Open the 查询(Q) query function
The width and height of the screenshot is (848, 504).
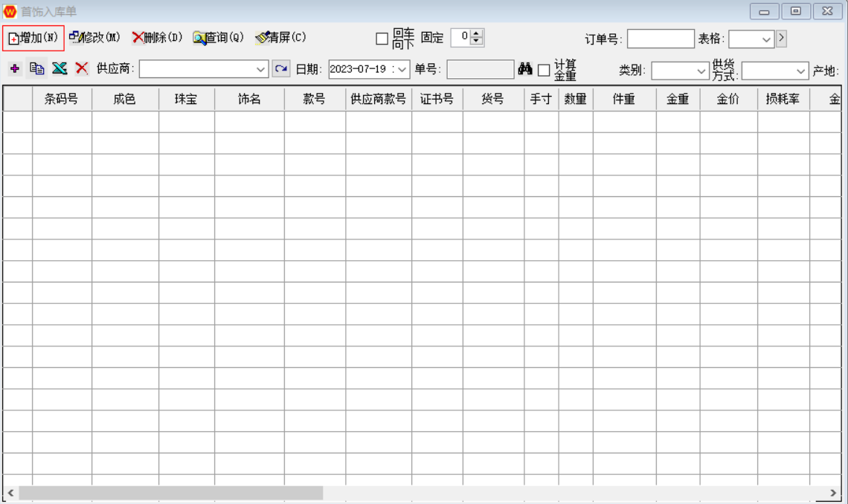219,38
